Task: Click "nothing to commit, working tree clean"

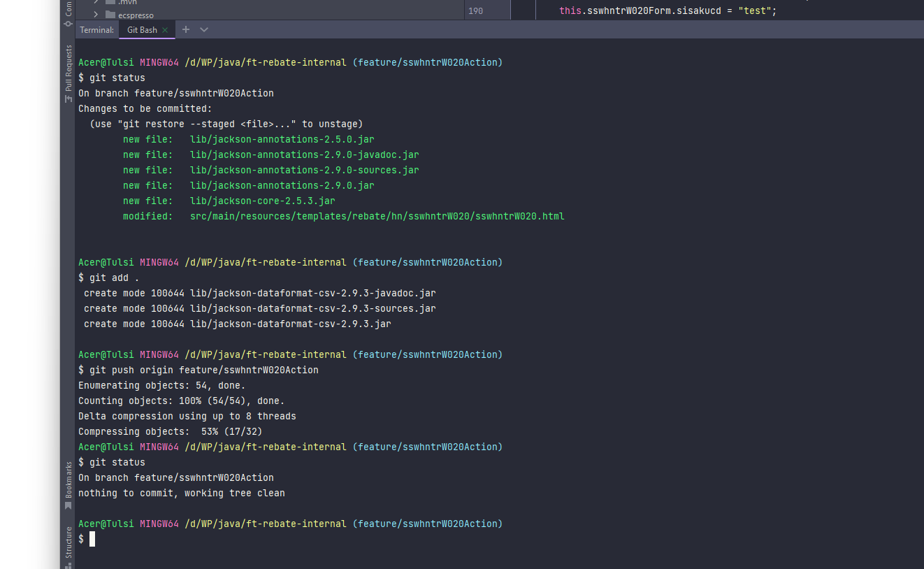Action: coord(182,493)
